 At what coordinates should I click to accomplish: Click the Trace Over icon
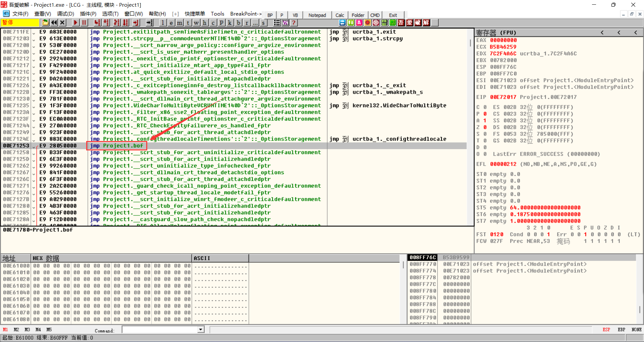125,23
